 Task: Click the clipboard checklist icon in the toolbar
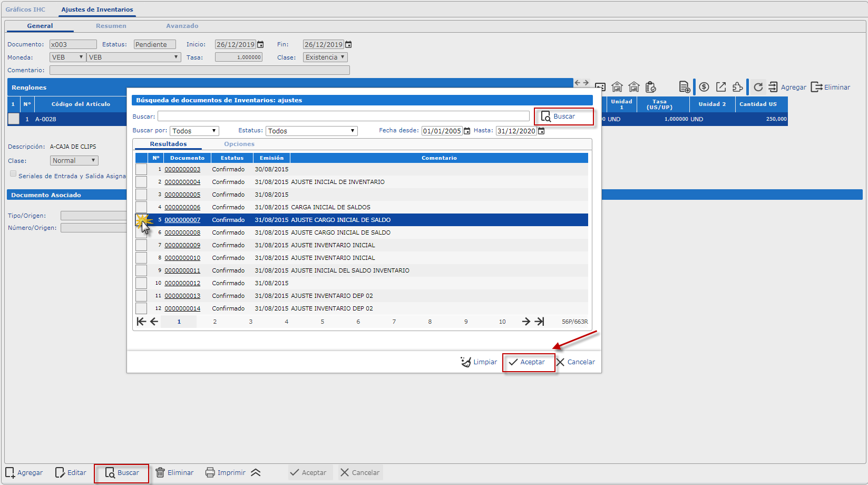pos(651,87)
